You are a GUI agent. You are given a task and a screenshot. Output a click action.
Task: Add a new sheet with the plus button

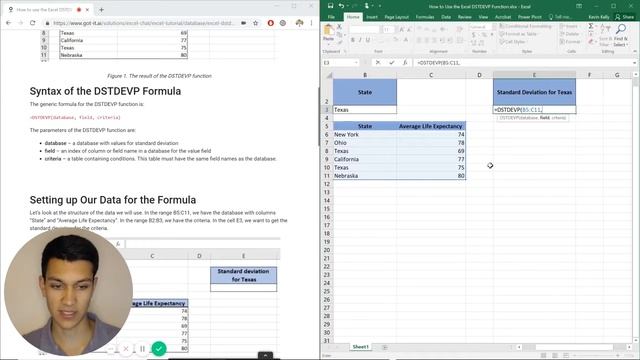click(x=384, y=347)
